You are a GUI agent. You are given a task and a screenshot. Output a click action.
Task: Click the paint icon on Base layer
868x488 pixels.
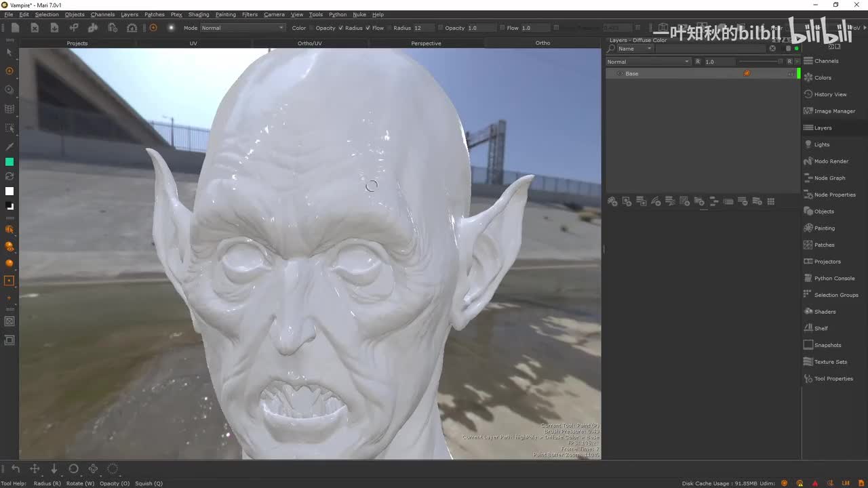click(x=747, y=73)
